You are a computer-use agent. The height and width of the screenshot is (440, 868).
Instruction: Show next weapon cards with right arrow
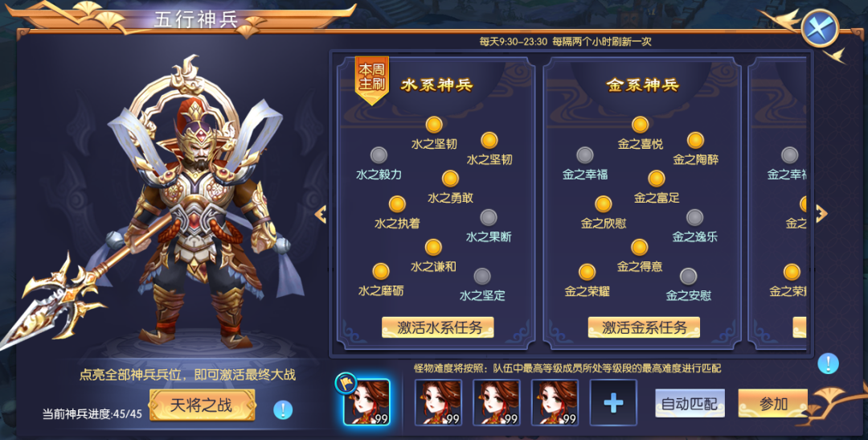[821, 213]
